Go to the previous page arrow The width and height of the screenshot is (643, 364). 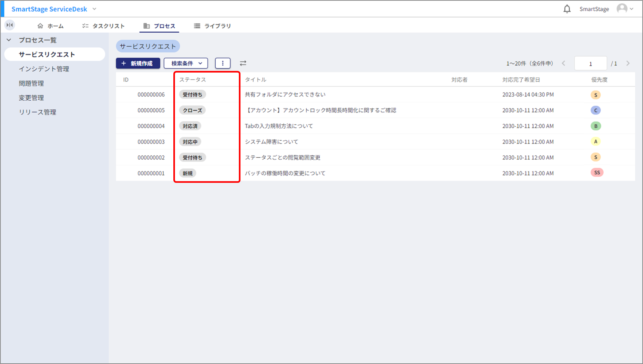pos(564,63)
